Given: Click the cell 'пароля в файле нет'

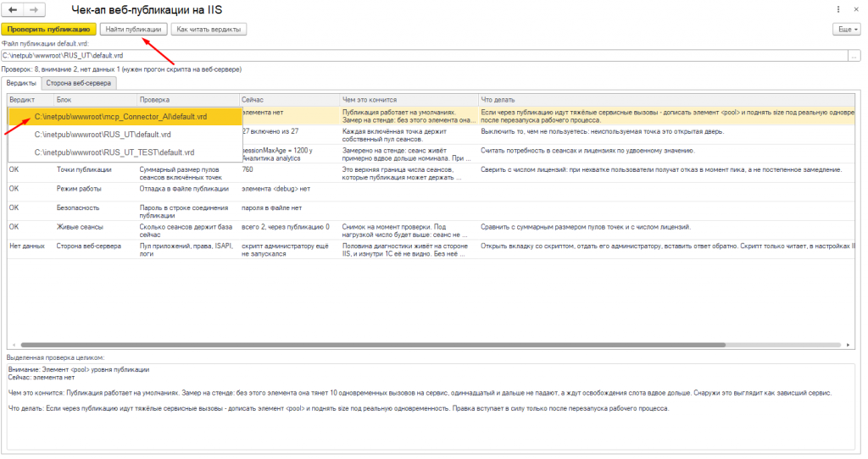Looking at the screenshot, I should point(290,211).
